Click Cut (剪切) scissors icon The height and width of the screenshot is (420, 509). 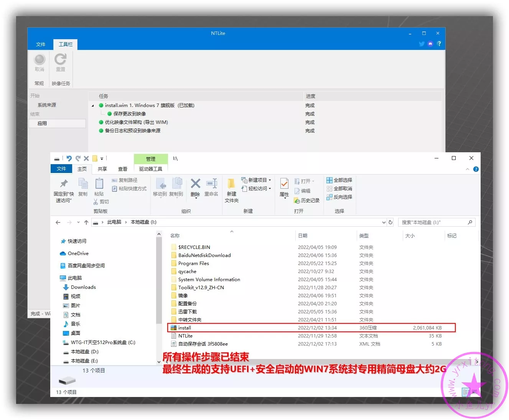pos(96,201)
